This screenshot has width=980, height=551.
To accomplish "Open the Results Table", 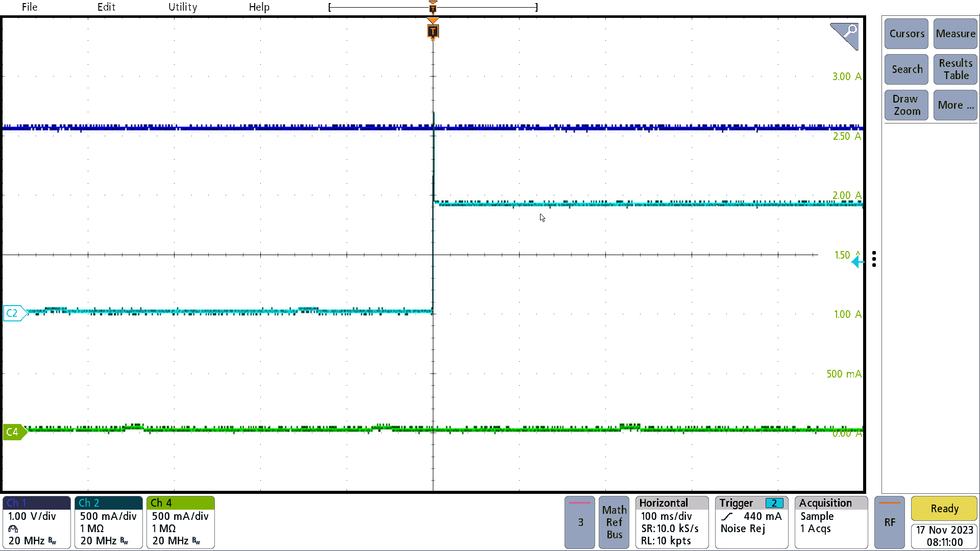I will click(x=955, y=69).
